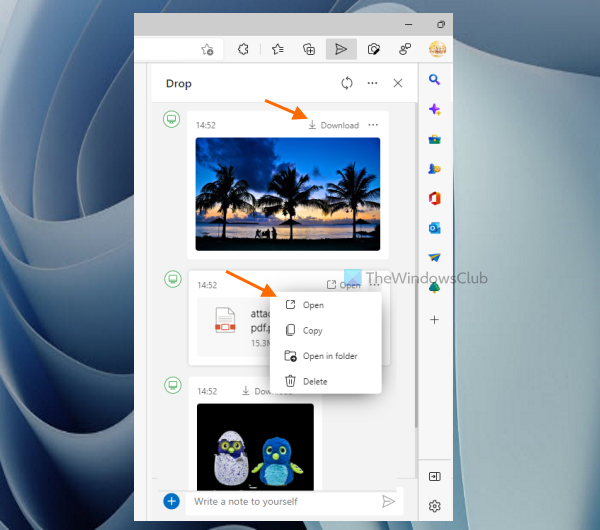
Task: Open sidebar settings gear icon
Action: pos(434,506)
